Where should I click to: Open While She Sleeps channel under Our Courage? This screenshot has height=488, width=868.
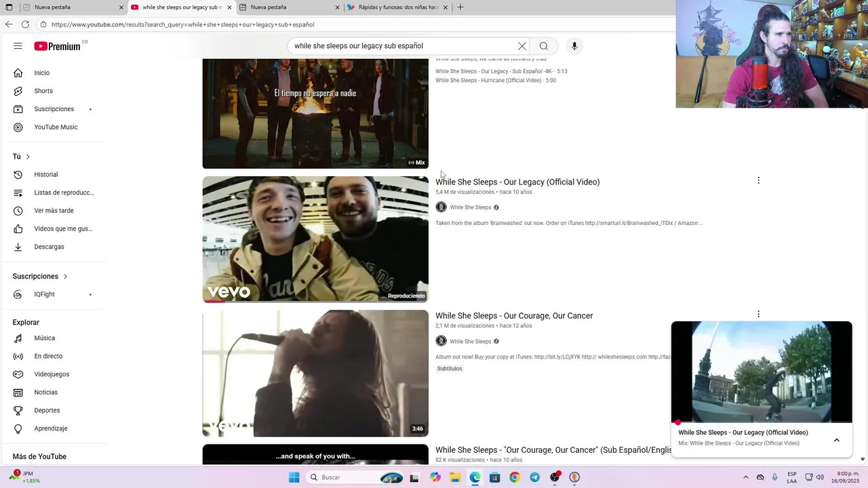click(x=470, y=341)
